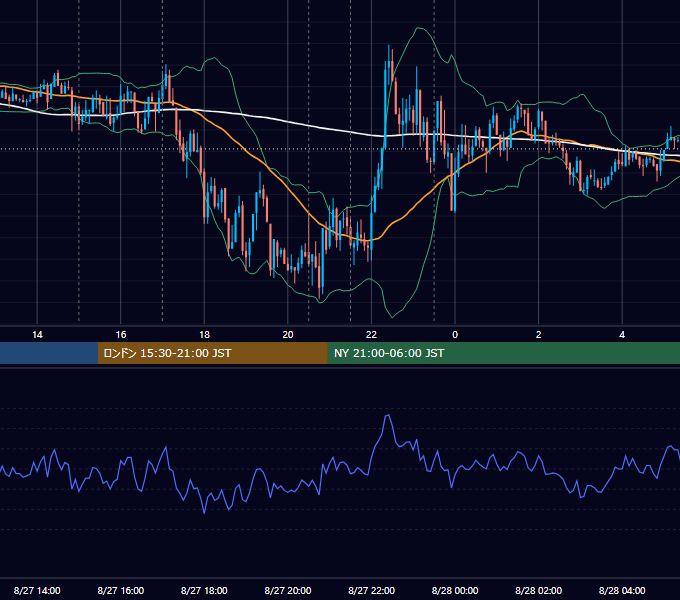This screenshot has height=600, width=680.
Task: Click the 8/27 20:00 time label
Action: pos(288,590)
